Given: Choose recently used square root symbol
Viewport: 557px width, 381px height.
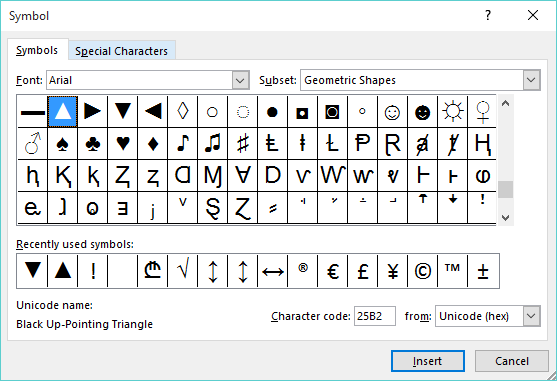Looking at the screenshot, I should point(183,271).
